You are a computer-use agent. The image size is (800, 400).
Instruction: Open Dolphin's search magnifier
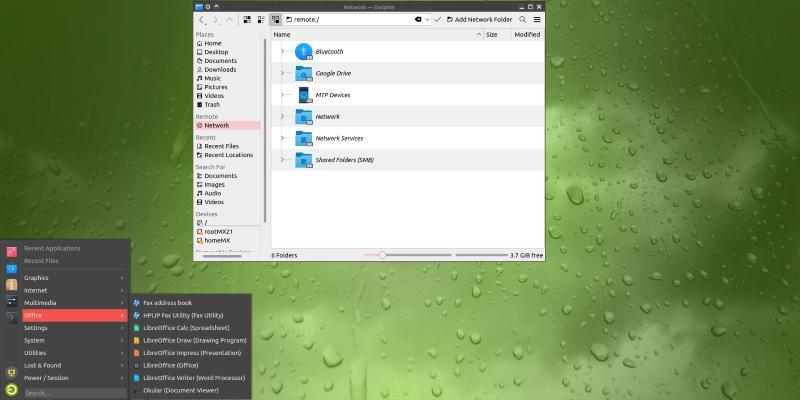[x=523, y=19]
